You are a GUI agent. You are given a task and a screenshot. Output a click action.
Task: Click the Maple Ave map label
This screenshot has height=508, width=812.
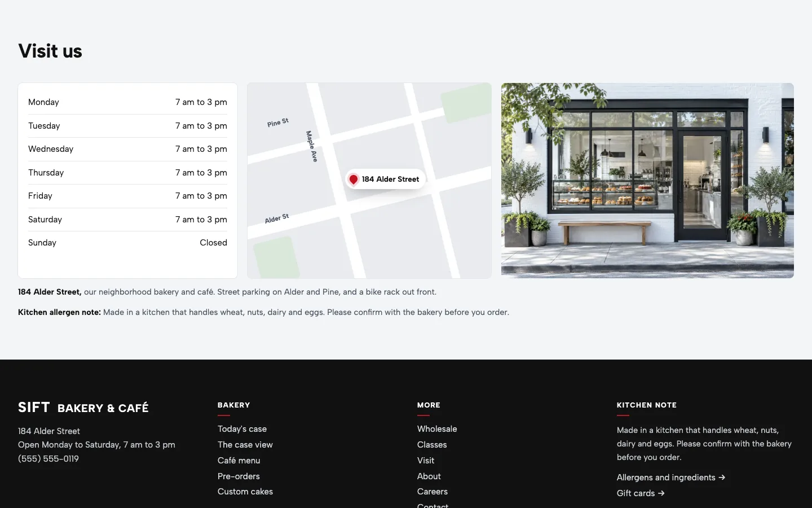click(x=312, y=146)
